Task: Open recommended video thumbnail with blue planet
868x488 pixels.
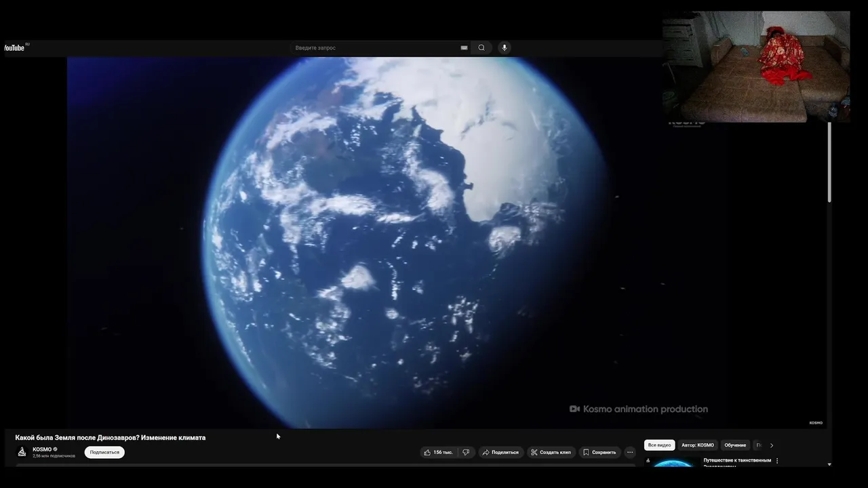Action: (x=672, y=462)
